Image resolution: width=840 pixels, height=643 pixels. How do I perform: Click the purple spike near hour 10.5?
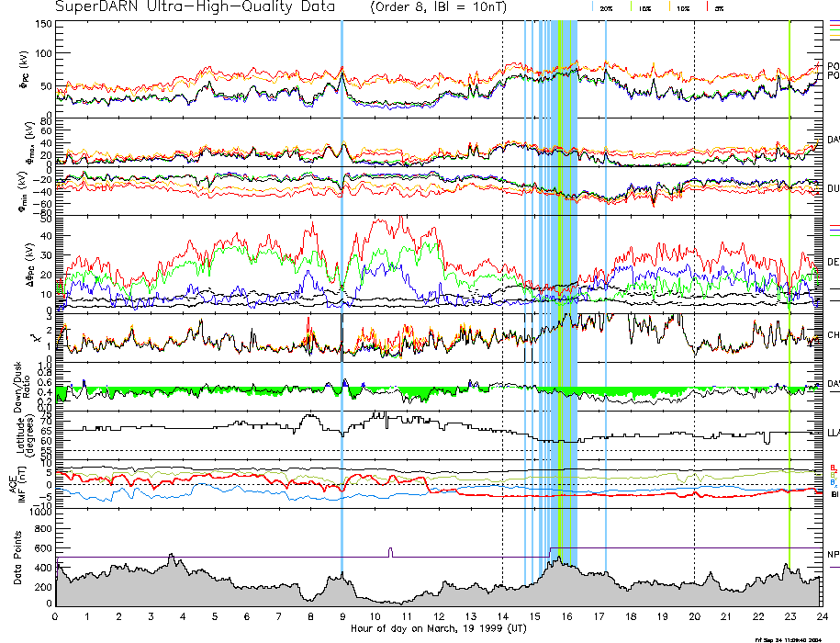[390, 551]
